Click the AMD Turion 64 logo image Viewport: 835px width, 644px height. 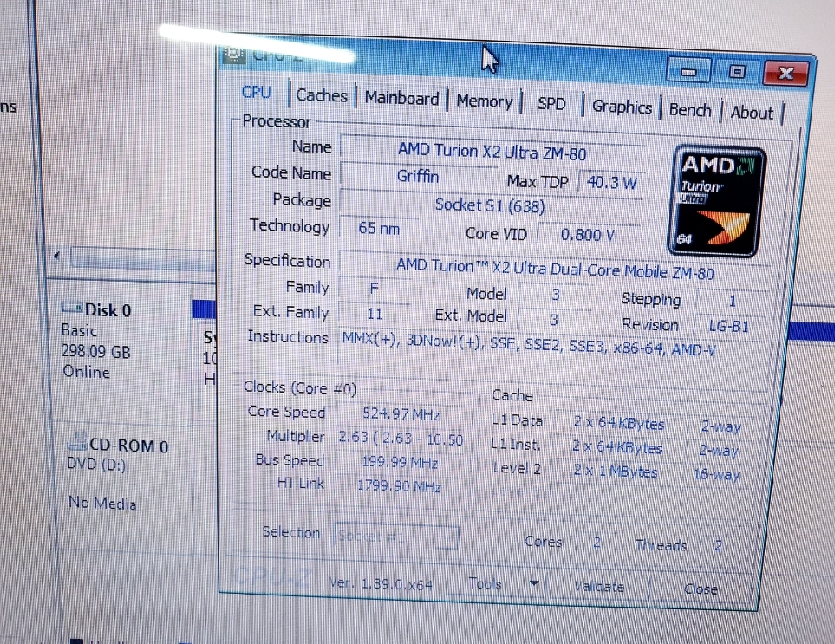714,201
